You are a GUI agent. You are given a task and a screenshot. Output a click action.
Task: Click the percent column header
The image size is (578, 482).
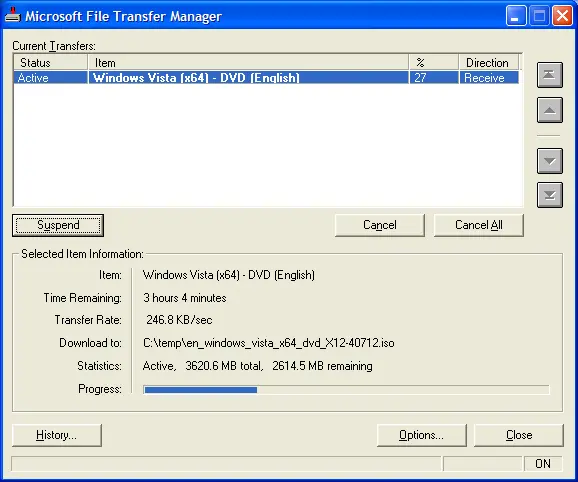(434, 63)
